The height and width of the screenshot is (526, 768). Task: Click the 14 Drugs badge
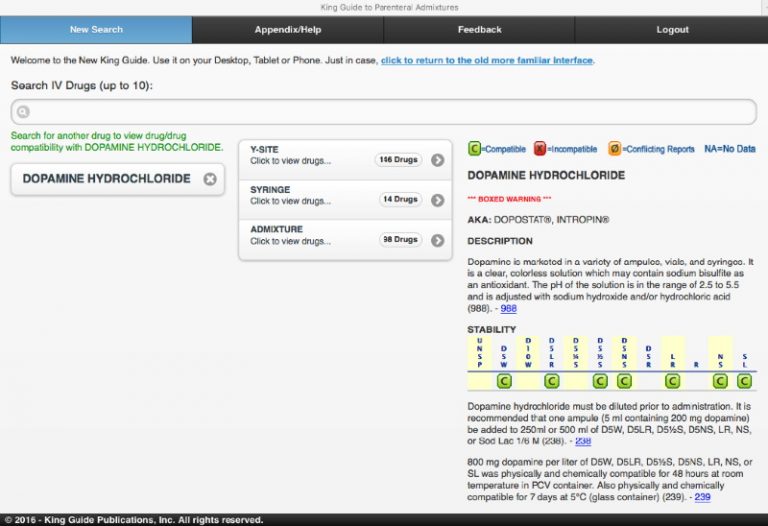pyautogui.click(x=400, y=199)
